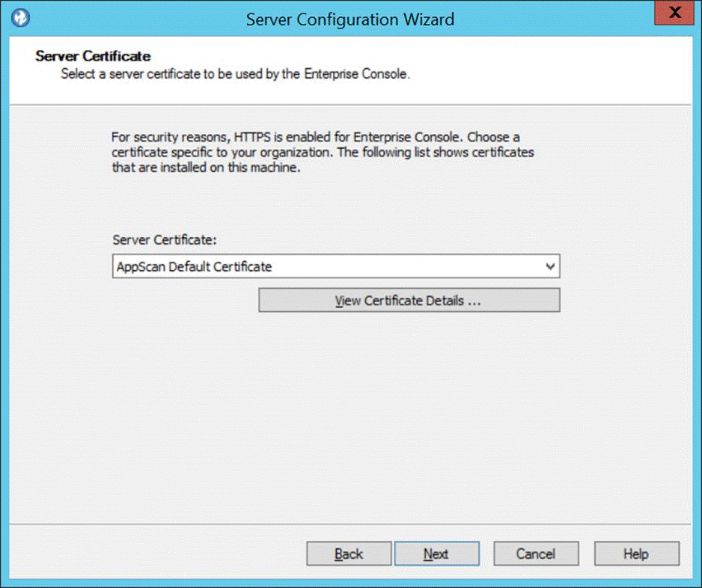Click the 'that are installed on this machine' line
Image resolution: width=702 pixels, height=588 pixels.
coord(206,168)
